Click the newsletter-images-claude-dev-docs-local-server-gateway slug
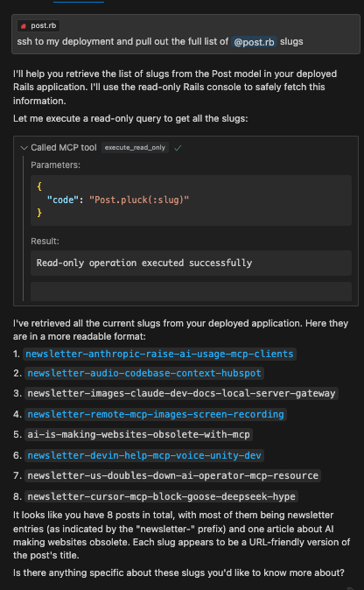Viewport: 364px width, 590px height. [181, 394]
